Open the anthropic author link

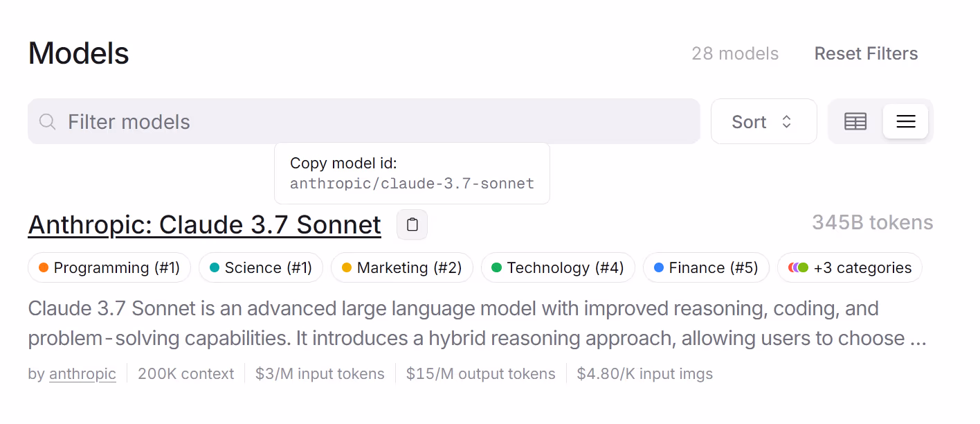click(82, 374)
